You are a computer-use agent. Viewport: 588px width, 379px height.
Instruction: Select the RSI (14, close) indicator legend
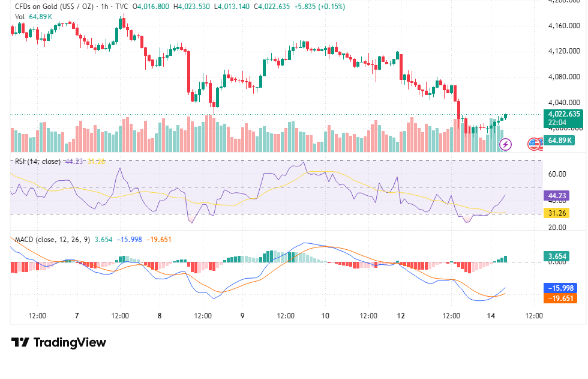coord(37,162)
